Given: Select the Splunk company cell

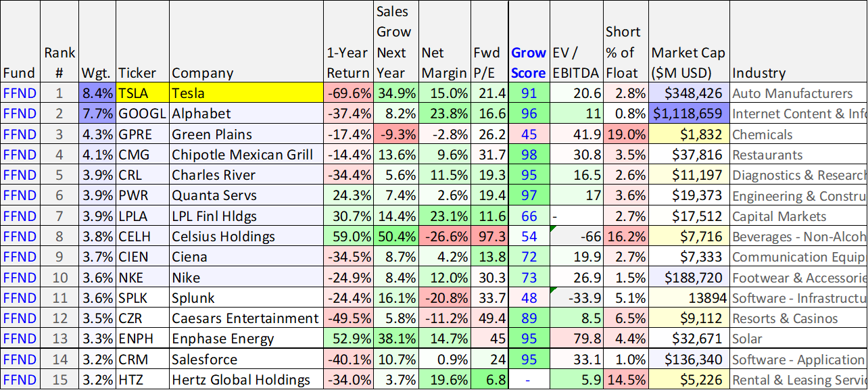Looking at the screenshot, I should click(247, 298).
